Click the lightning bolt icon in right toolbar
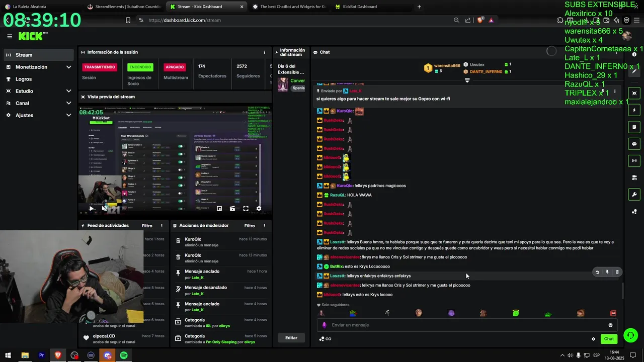Screen dimensions: 644x362 click(x=634, y=110)
